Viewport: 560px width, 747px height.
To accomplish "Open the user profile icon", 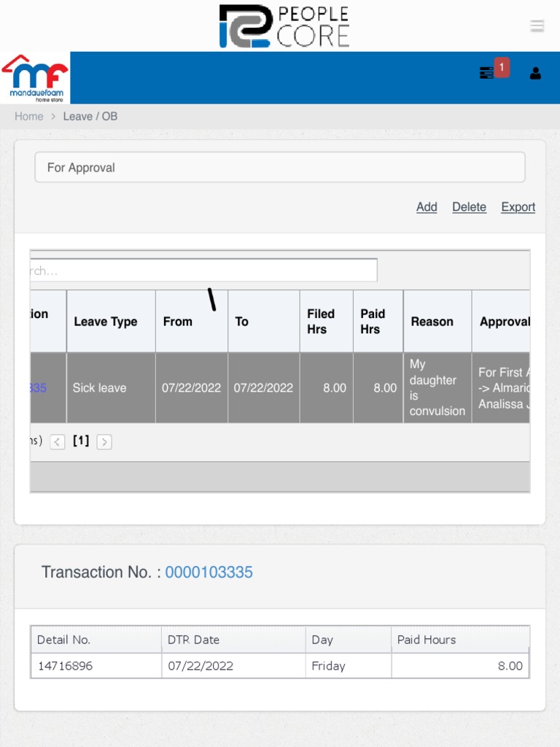I will tap(535, 73).
